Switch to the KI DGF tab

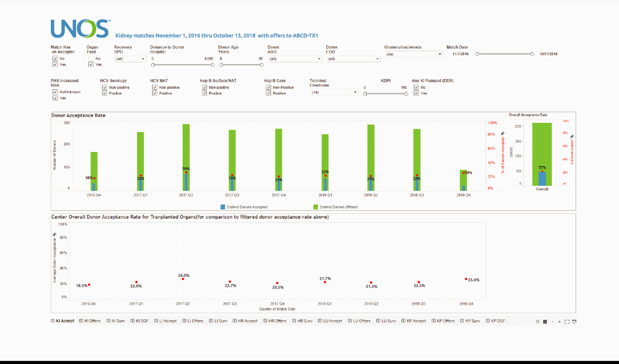pyautogui.click(x=140, y=321)
